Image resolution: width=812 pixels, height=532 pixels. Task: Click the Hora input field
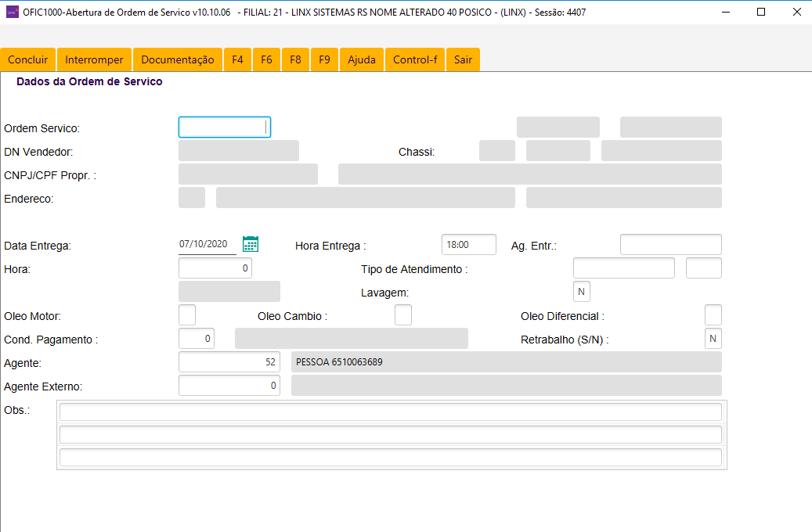tap(215, 268)
